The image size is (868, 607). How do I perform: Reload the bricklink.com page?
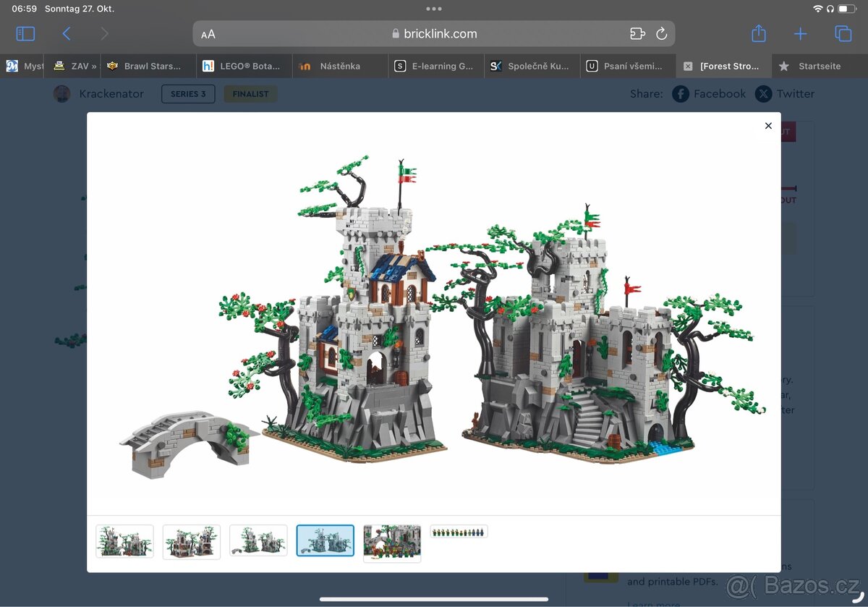click(x=662, y=33)
